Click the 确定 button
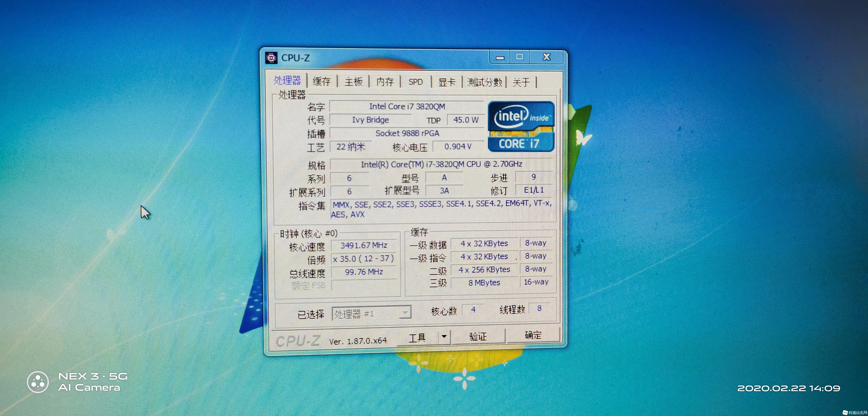 pos(533,335)
